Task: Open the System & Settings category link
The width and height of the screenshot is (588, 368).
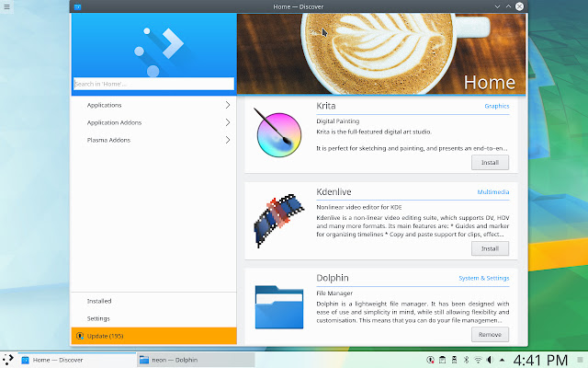Action: [x=484, y=278]
